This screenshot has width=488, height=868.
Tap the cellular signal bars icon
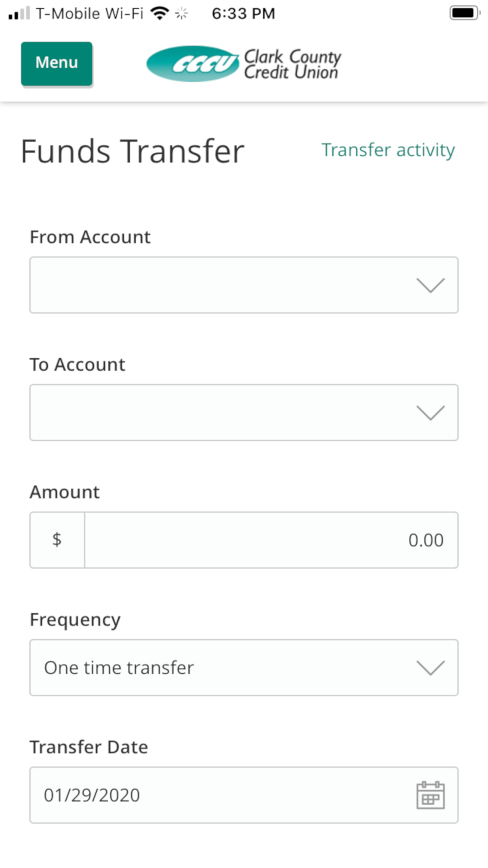[20, 13]
